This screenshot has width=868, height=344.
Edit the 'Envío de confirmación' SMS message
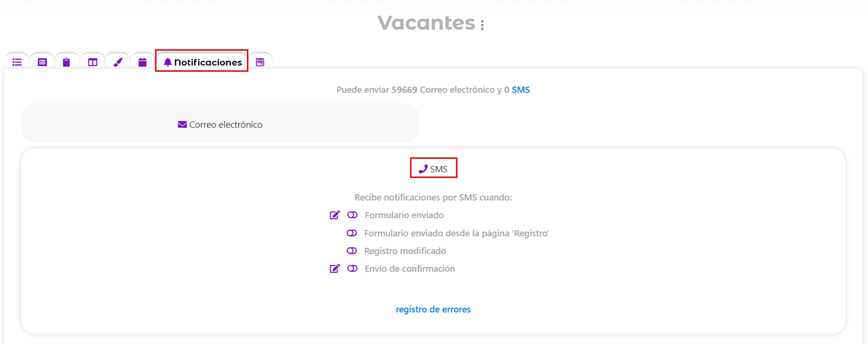coord(335,269)
